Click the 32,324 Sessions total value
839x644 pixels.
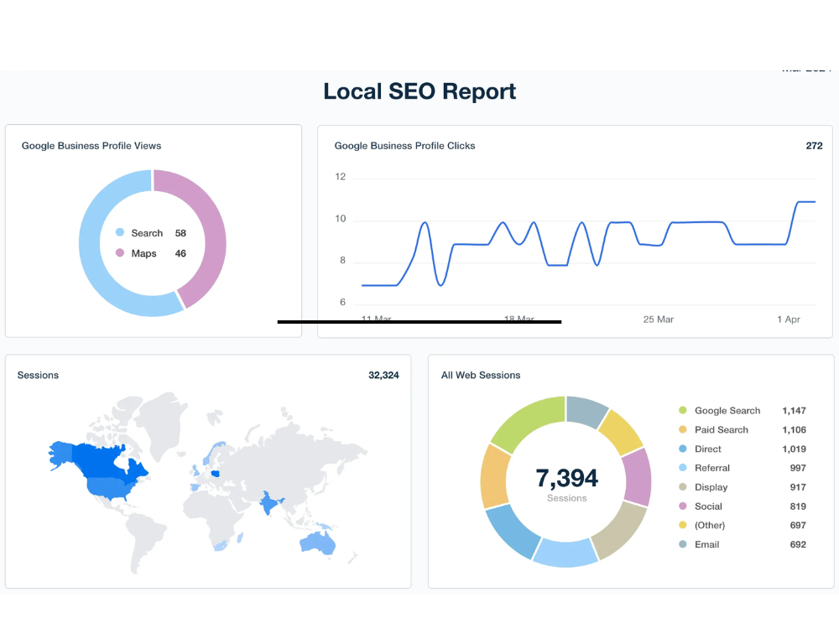(383, 376)
